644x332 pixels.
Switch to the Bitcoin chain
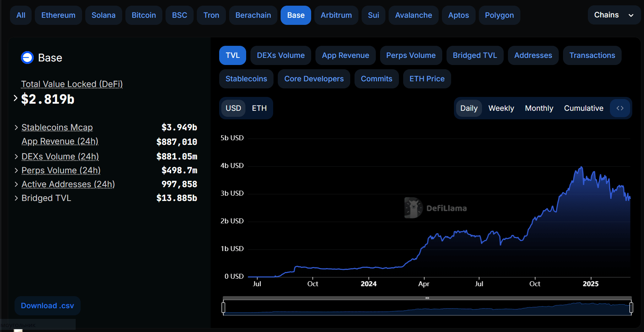(x=144, y=15)
